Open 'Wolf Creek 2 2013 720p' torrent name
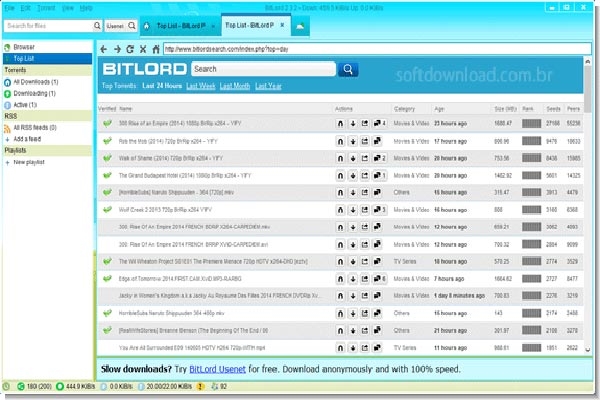Image resolution: width=600 pixels, height=400 pixels. [x=165, y=210]
